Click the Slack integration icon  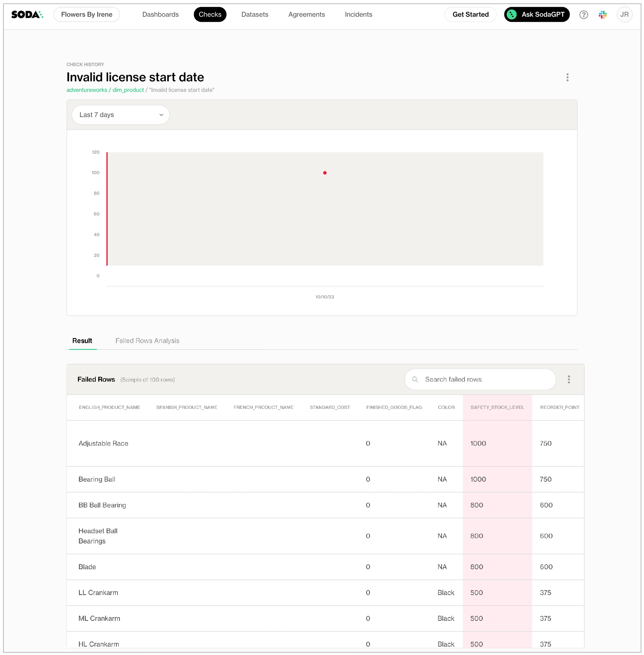(602, 15)
